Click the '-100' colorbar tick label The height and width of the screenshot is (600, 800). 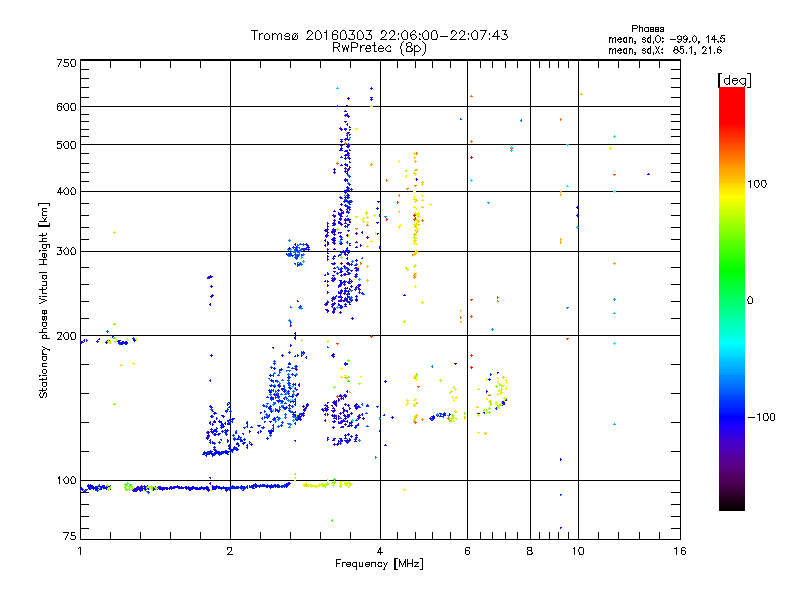pos(761,417)
